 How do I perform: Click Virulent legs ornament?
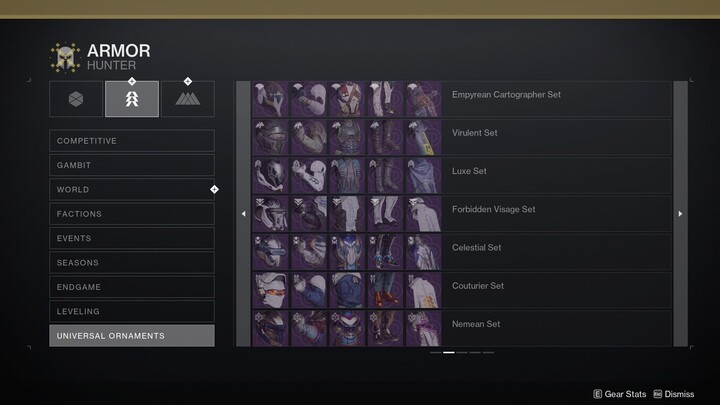(x=385, y=137)
